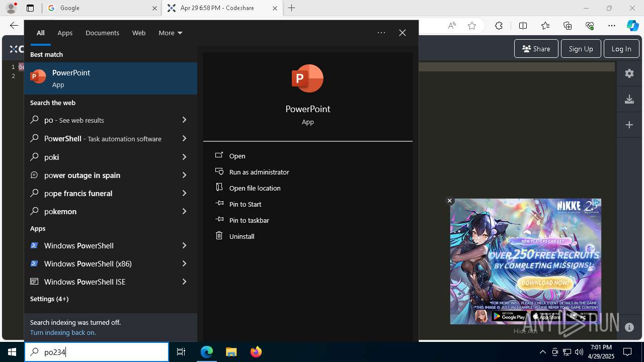Open Codeshare settings gear icon
Image resolution: width=644 pixels, height=362 pixels.
pos(629,73)
